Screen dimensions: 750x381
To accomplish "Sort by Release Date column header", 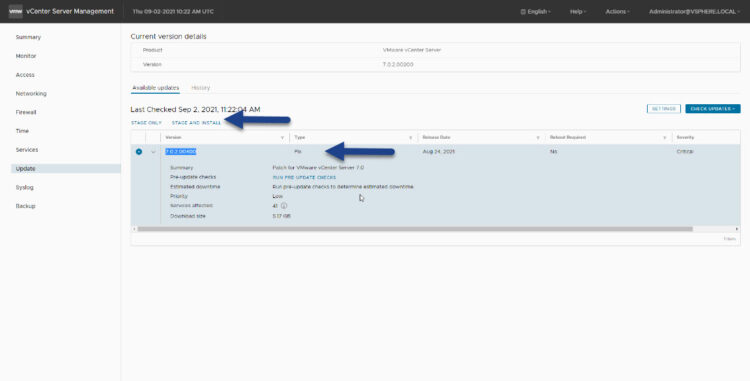I will pyautogui.click(x=436, y=138).
